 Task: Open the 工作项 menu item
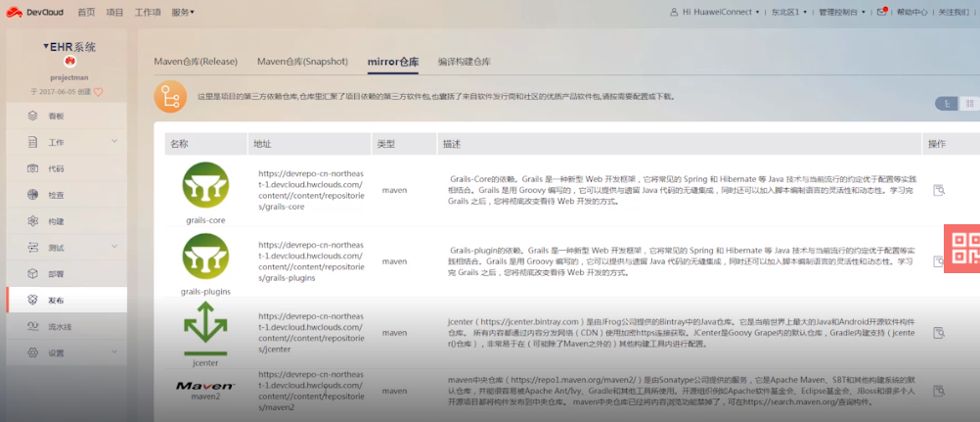click(148, 12)
